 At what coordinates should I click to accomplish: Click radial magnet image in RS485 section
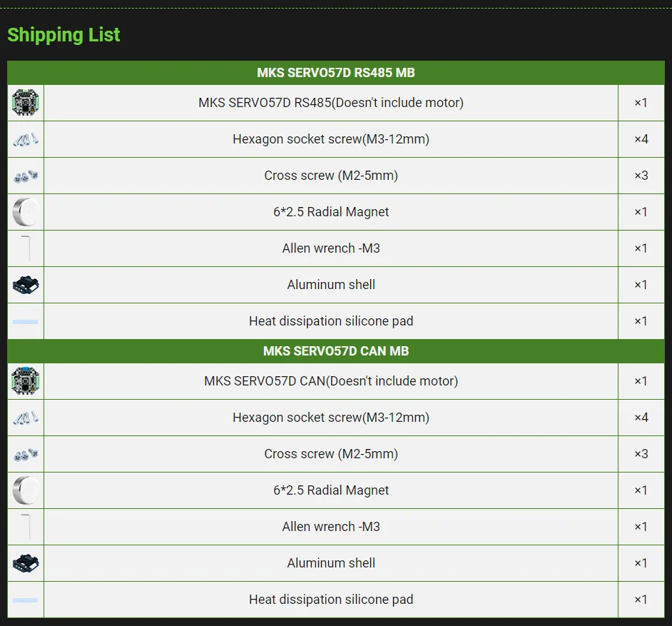[26, 212]
